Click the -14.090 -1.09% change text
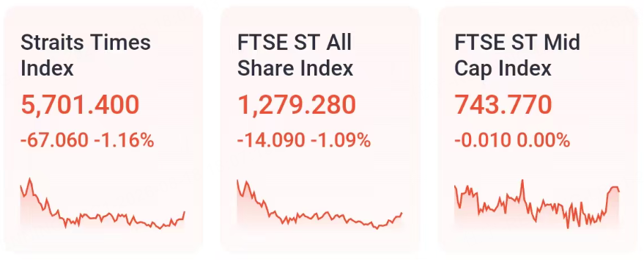Screen dimensions: 644x273 pyautogui.click(x=303, y=141)
